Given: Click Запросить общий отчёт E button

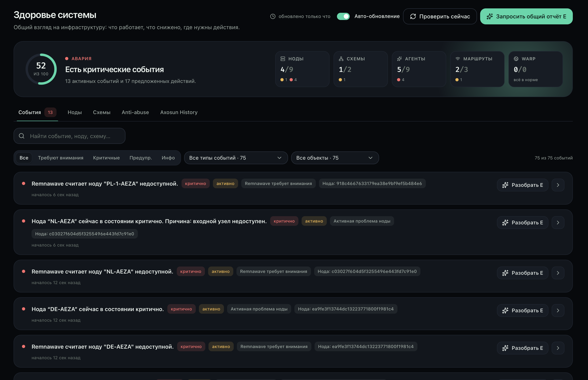Looking at the screenshot, I should point(526,16).
